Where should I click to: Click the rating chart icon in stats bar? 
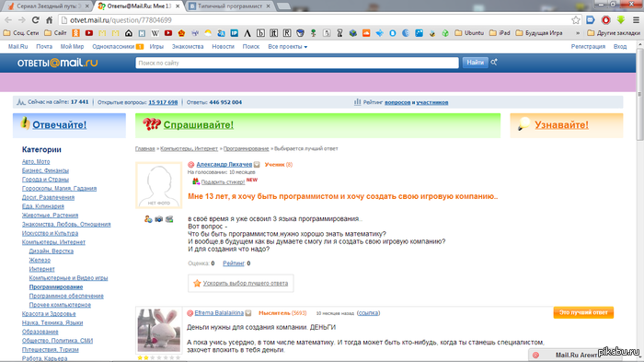pyautogui.click(x=357, y=102)
